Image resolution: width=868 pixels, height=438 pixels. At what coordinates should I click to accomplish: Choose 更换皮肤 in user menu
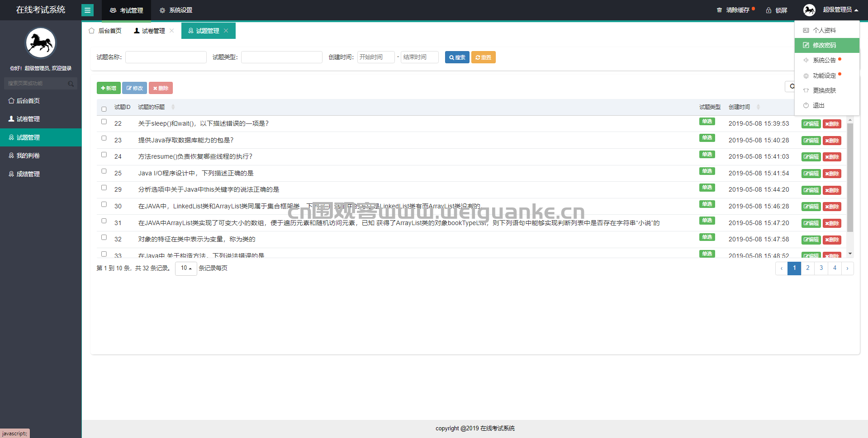(x=827, y=90)
